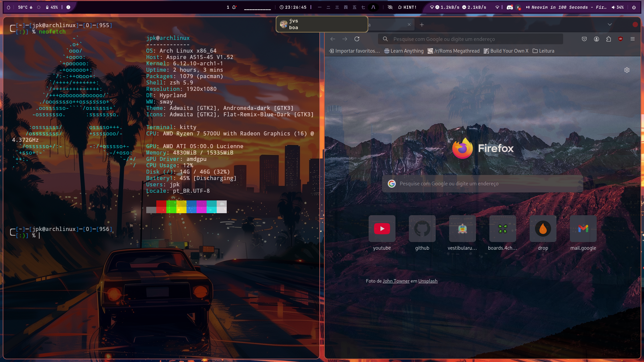This screenshot has height=362, width=644.
Task: Open the uBlock Origin extension panel
Action: [621, 39]
